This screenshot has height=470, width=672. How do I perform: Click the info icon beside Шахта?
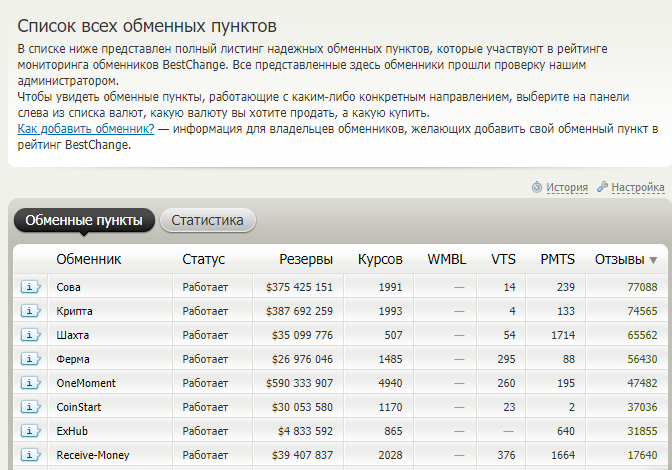[30, 335]
